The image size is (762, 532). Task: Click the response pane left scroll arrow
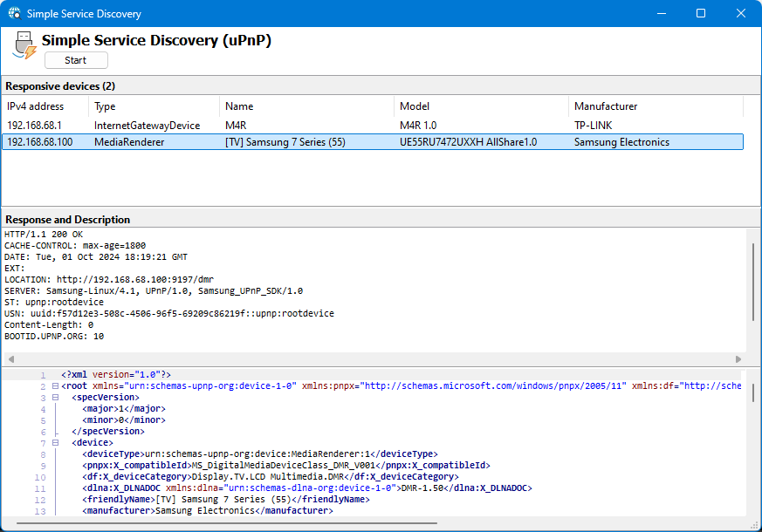point(11,359)
